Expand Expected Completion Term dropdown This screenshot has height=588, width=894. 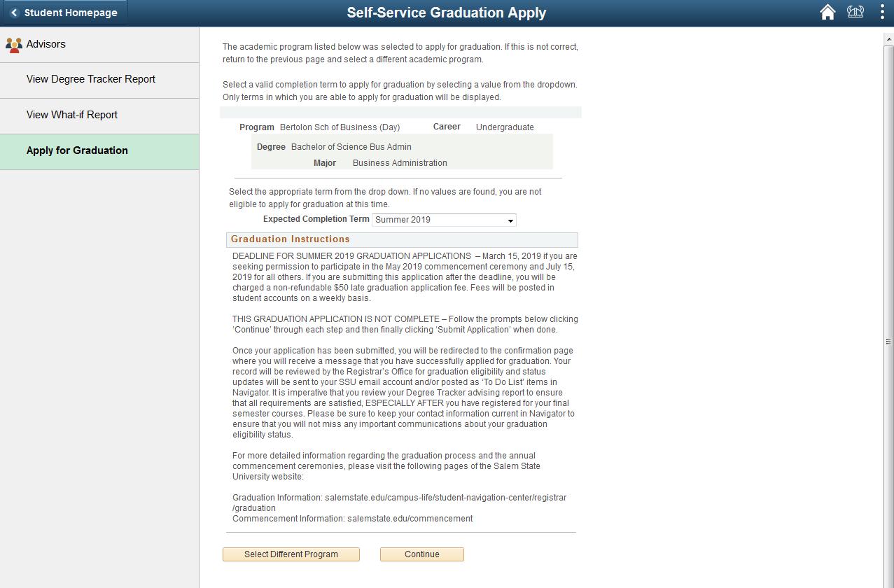pyautogui.click(x=444, y=220)
